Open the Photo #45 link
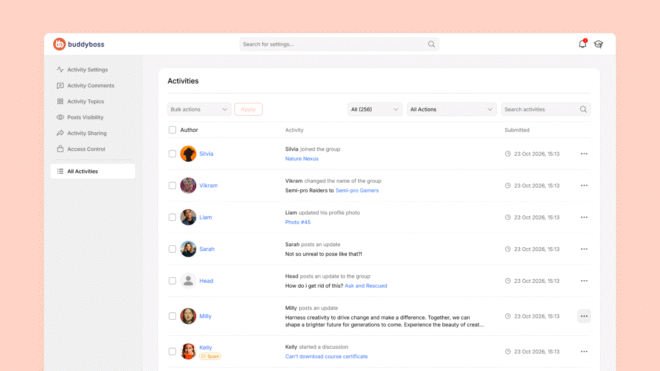Image resolution: width=660 pixels, height=371 pixels. coord(298,222)
